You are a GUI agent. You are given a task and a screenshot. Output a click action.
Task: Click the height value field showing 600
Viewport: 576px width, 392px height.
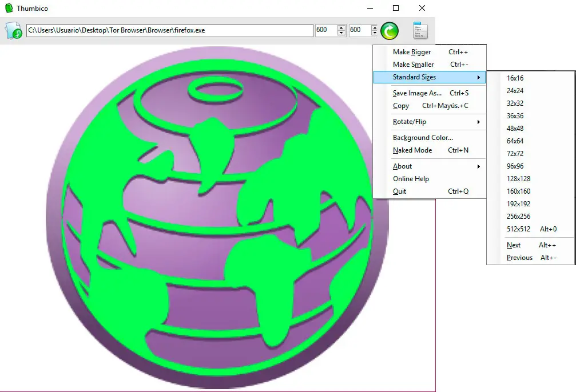click(360, 30)
